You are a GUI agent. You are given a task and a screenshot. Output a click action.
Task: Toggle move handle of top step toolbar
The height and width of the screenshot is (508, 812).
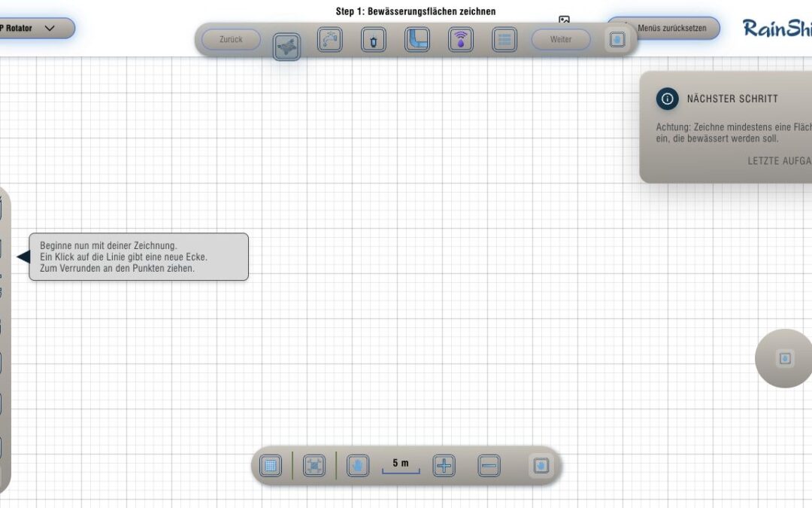pyautogui.click(x=617, y=39)
